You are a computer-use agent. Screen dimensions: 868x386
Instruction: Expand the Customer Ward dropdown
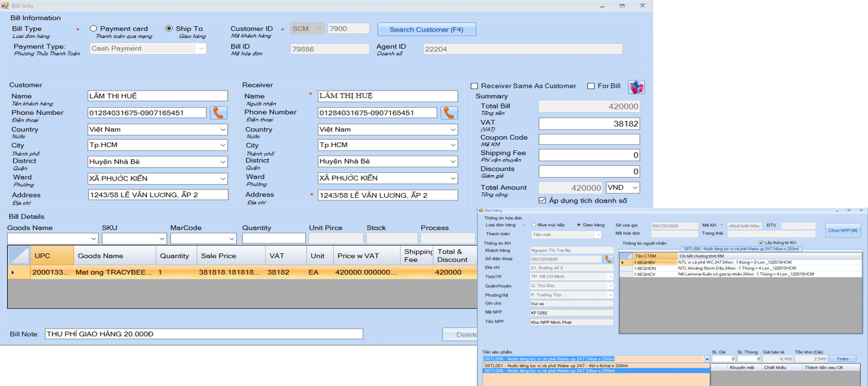point(222,178)
